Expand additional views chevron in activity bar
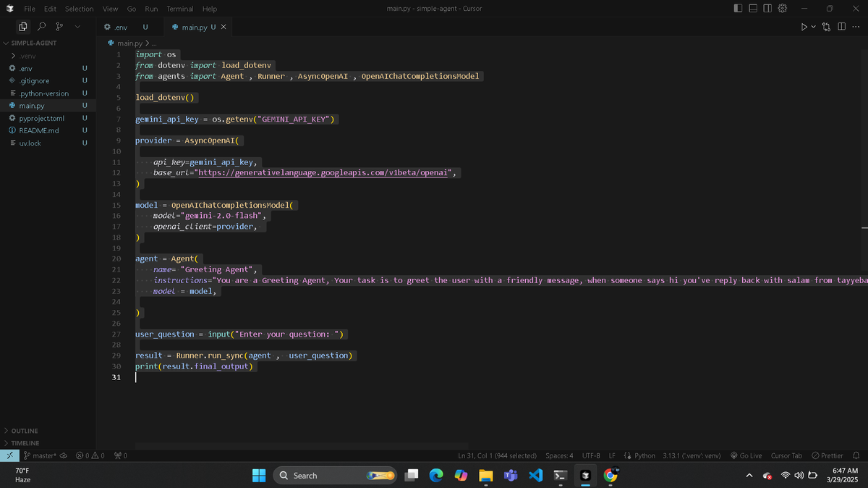Viewport: 868px width, 488px height. tap(77, 27)
